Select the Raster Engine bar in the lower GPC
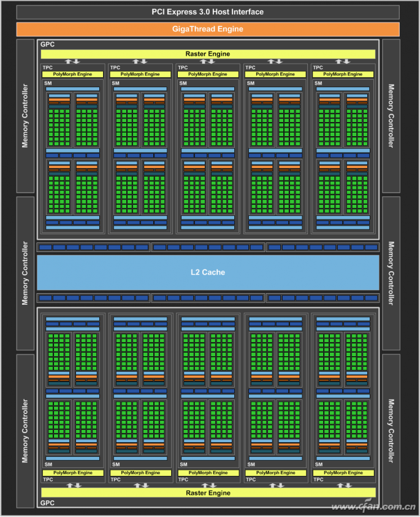Viewport: 420px width, 517px height. (208, 493)
